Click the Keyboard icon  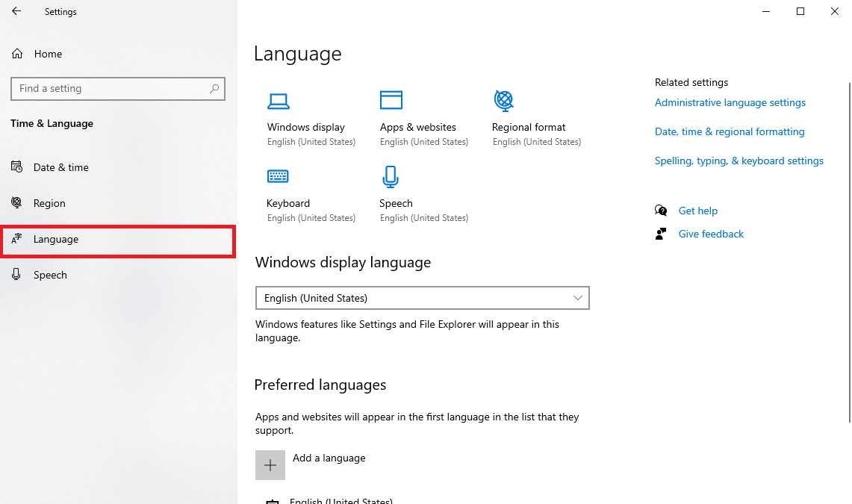[278, 176]
